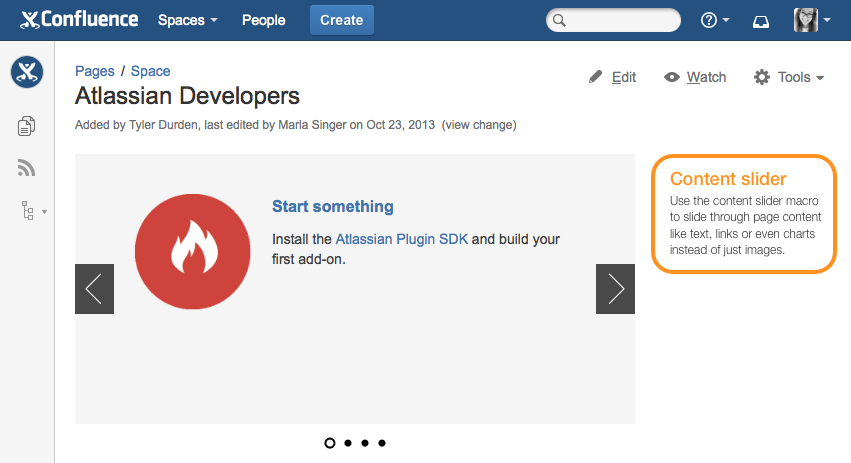Screen dimensions: 851x463
Task: Click the red flame circle image
Action: (x=193, y=251)
